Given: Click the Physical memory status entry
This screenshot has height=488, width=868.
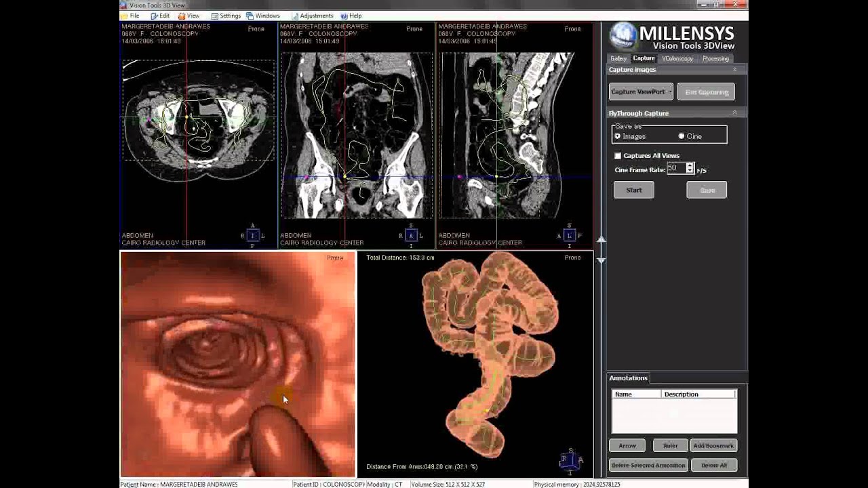Looking at the screenshot, I should pyautogui.click(x=577, y=485).
